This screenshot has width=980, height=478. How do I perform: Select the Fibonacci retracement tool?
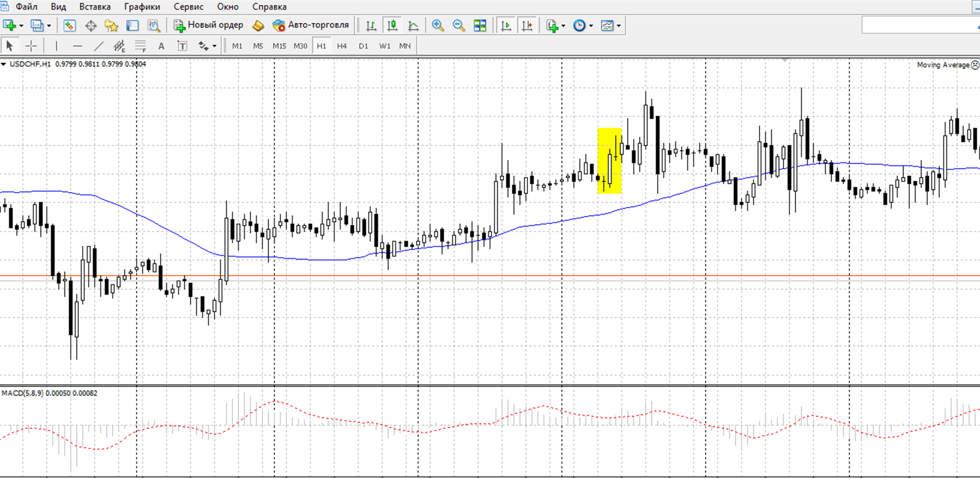point(140,46)
